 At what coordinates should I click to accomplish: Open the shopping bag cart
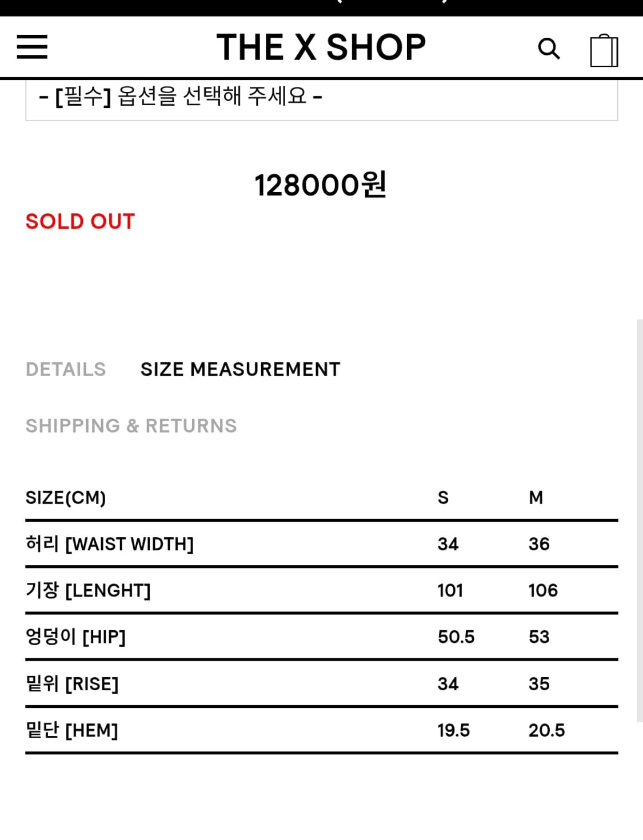click(604, 50)
